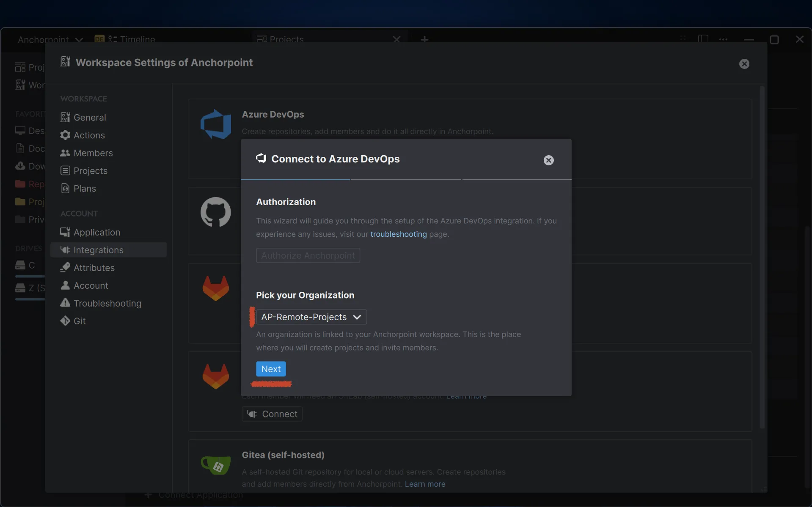Open the Anchorpoint workspace dropdown in main window

(x=50, y=39)
